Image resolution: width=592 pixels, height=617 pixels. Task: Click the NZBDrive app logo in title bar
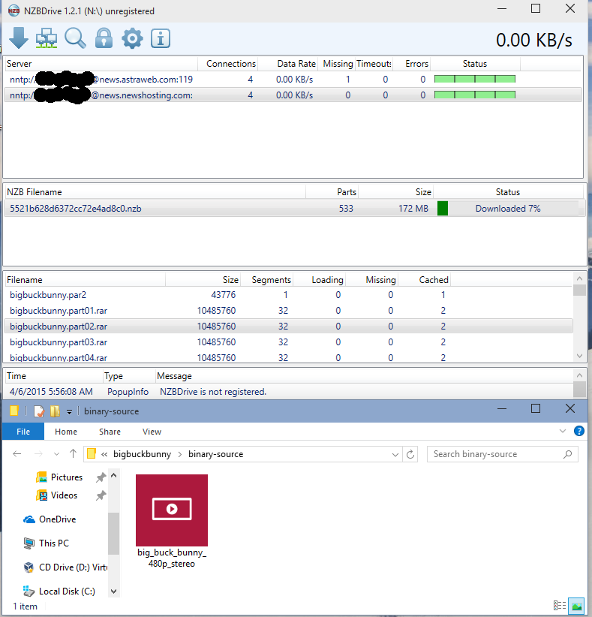coord(14,11)
